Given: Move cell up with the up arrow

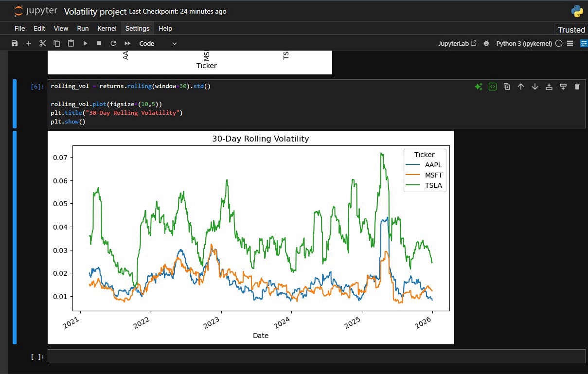Looking at the screenshot, I should coord(521,87).
